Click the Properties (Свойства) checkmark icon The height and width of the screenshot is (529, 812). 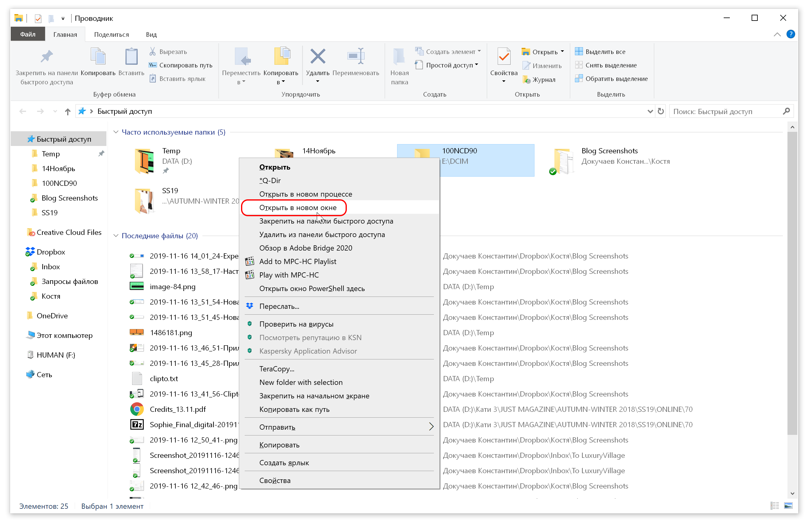504,57
